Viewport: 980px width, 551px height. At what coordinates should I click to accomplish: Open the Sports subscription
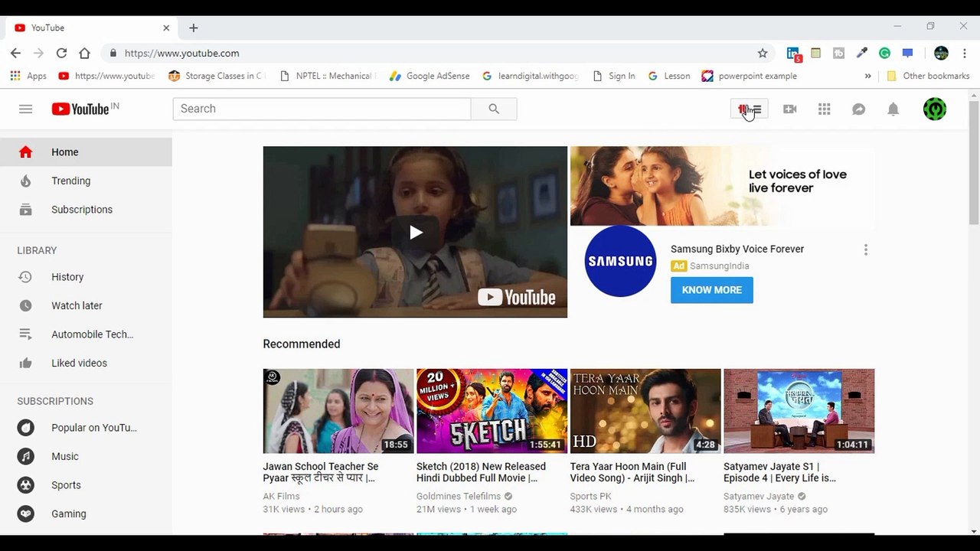86,485
